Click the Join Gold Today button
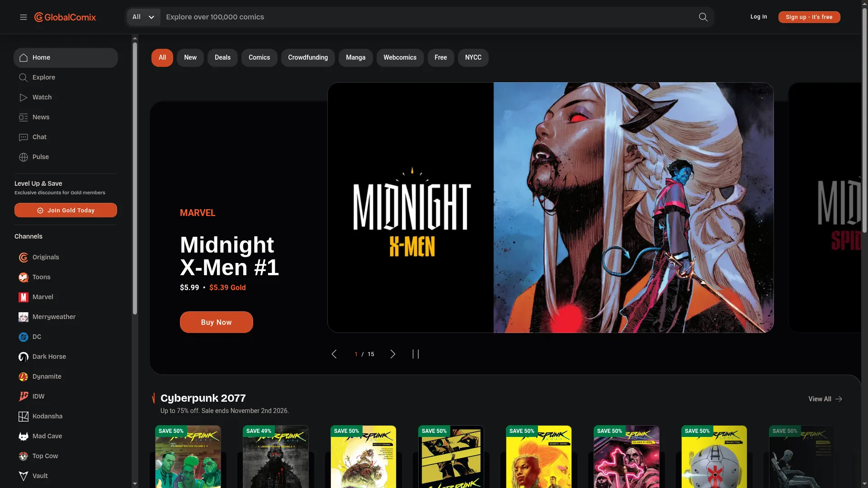This screenshot has height=488, width=868. click(66, 210)
